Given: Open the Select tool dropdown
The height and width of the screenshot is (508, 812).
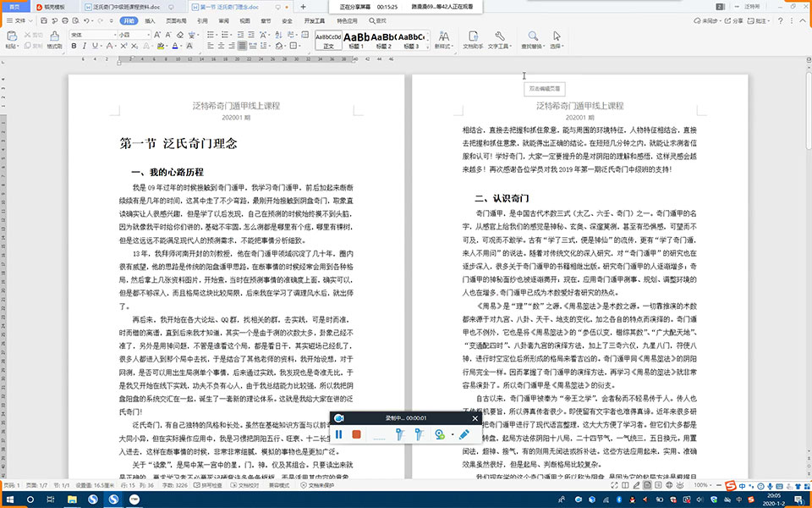Looking at the screenshot, I should (x=557, y=40).
